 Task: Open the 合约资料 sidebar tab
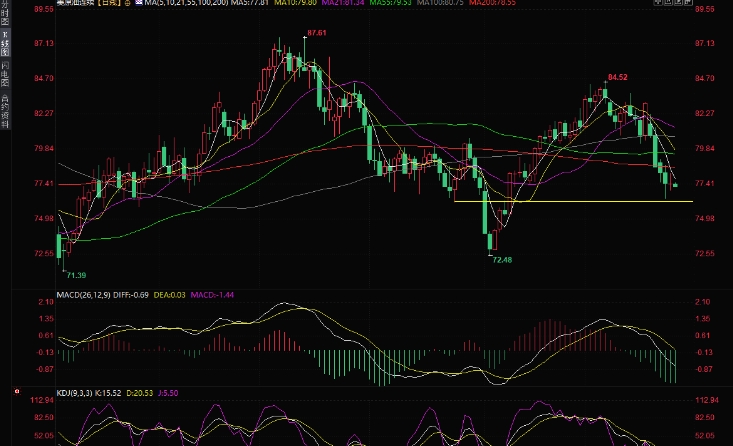pos(5,110)
